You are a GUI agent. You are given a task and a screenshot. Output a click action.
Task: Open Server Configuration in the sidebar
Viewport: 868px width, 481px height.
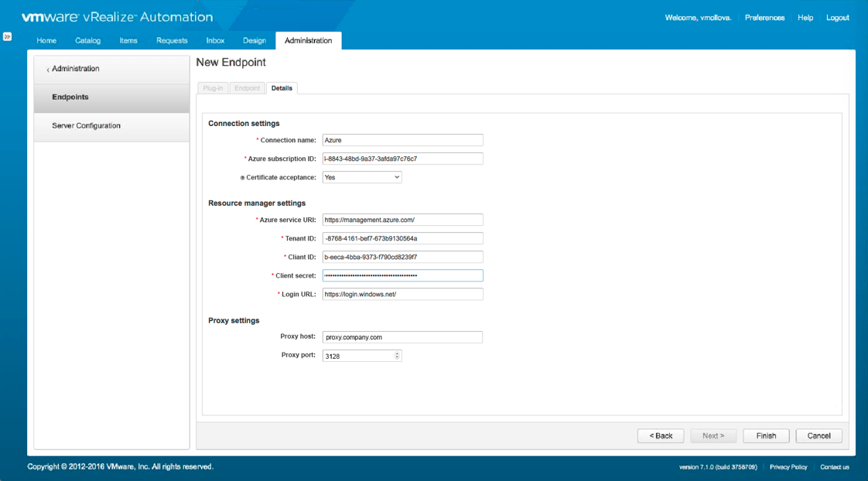[86, 126]
